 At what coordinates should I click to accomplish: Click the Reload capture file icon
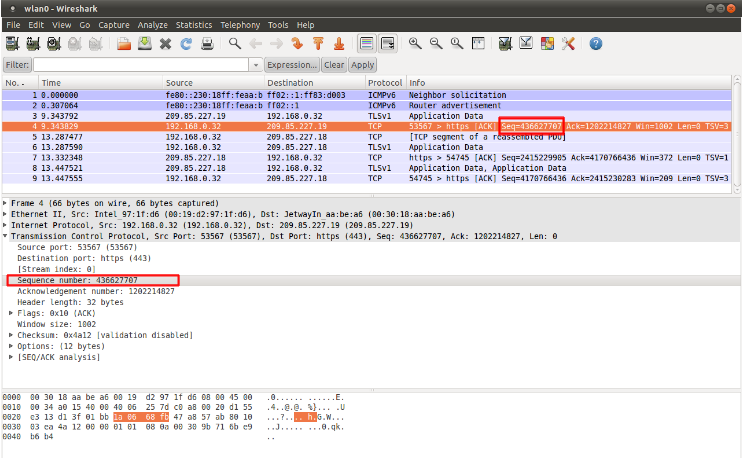click(186, 44)
